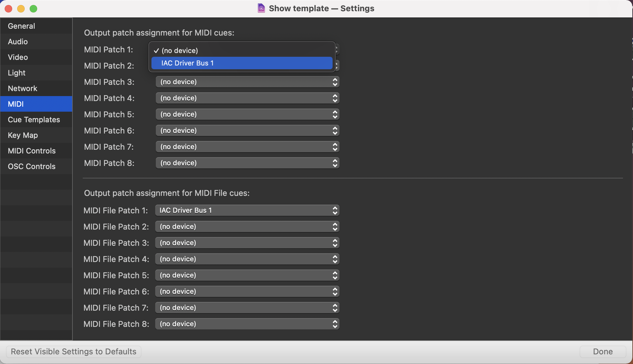Click the QLab document icon in title bar
The width and height of the screenshot is (633, 364).
(x=261, y=8)
